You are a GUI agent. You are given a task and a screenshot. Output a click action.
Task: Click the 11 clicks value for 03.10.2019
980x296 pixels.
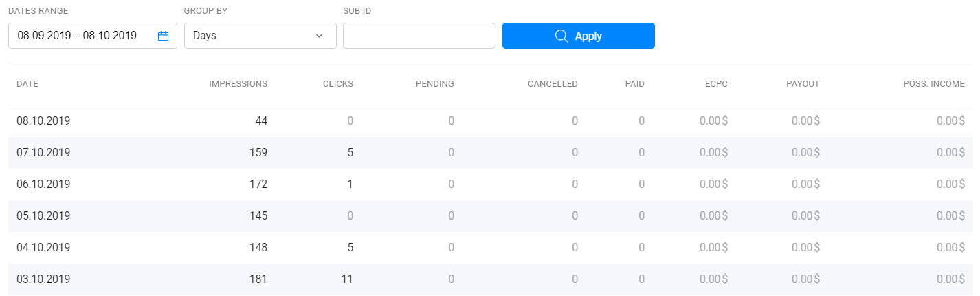(x=347, y=279)
